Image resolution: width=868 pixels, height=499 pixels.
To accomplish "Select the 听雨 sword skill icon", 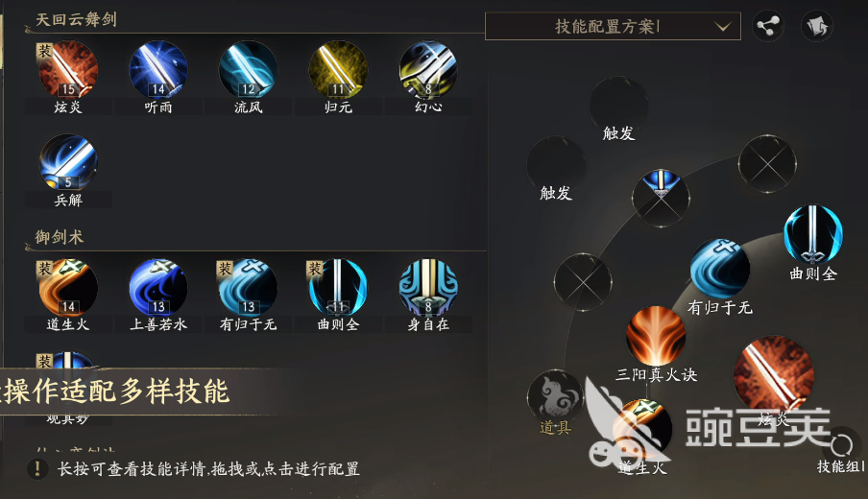I will (158, 70).
